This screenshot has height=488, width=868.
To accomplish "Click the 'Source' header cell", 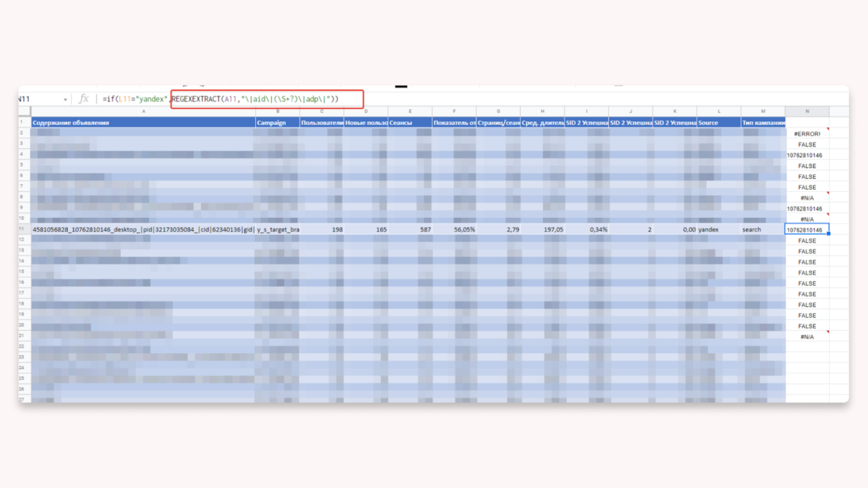I will pyautogui.click(x=719, y=123).
